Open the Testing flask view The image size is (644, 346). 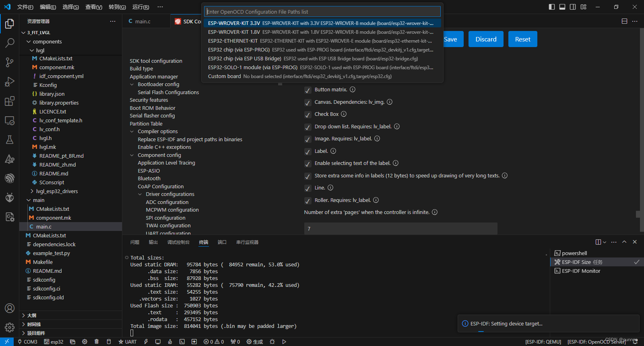[x=10, y=140]
